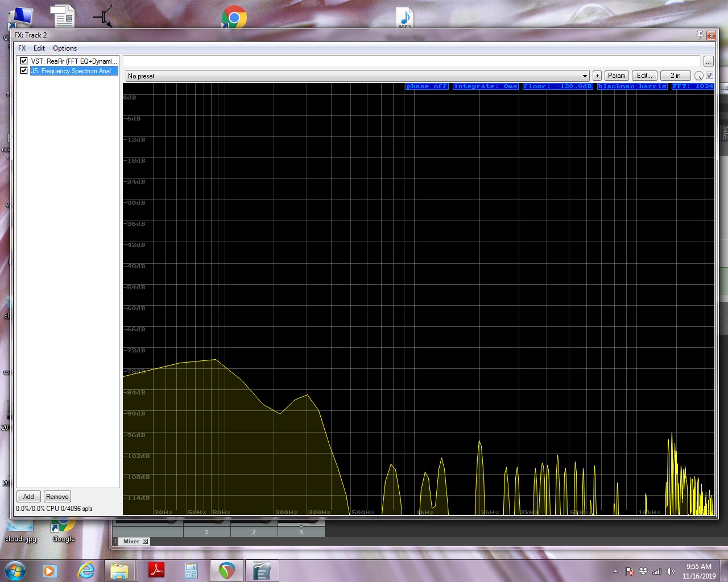Open REAPER from the taskbar
Screen dimensions: 728x582
227,570
